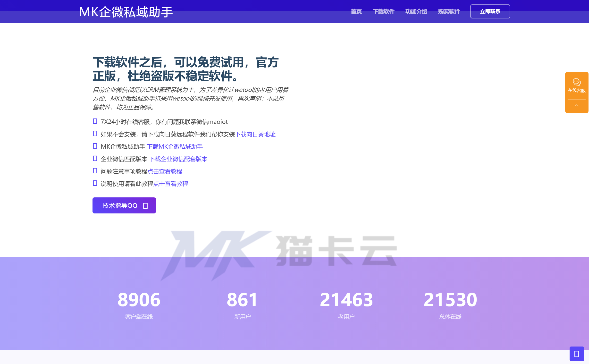Screen dimensions: 589x364
Task: Click the 立即联系 outlined button
Action: 490,11
